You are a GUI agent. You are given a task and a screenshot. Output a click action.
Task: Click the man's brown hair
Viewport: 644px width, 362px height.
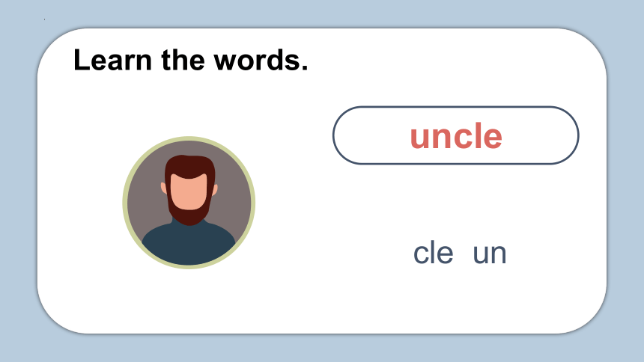coord(189,166)
